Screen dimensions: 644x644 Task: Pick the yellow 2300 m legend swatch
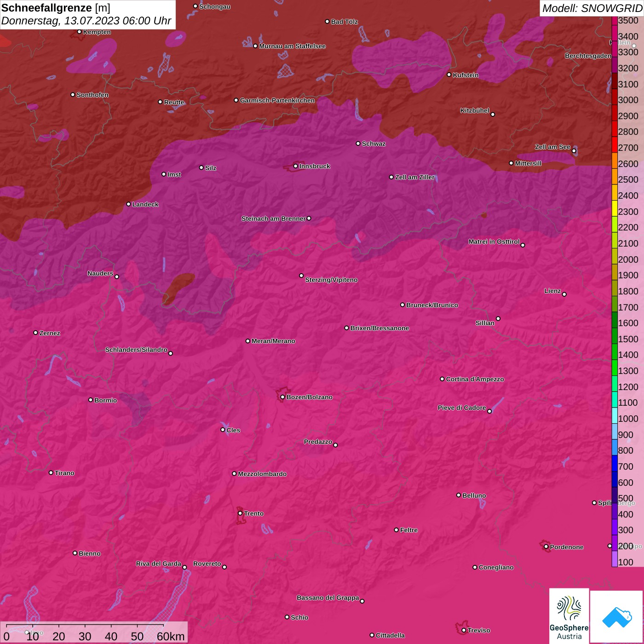pos(615,212)
